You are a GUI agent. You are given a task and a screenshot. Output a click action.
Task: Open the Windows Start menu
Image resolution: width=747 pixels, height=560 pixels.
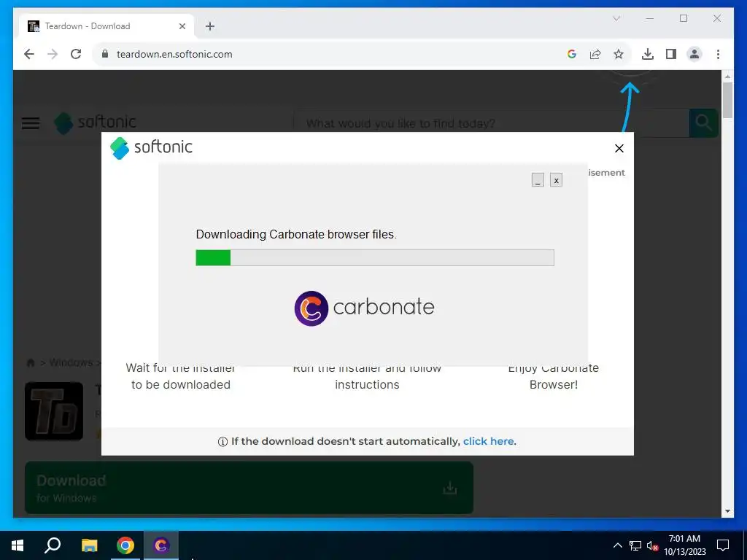click(18, 545)
